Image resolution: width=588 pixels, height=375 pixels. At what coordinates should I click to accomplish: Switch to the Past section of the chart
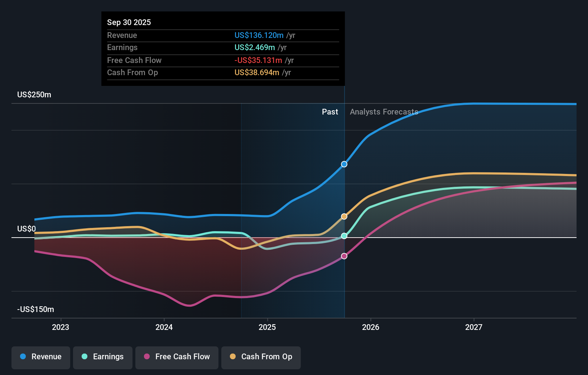point(330,112)
